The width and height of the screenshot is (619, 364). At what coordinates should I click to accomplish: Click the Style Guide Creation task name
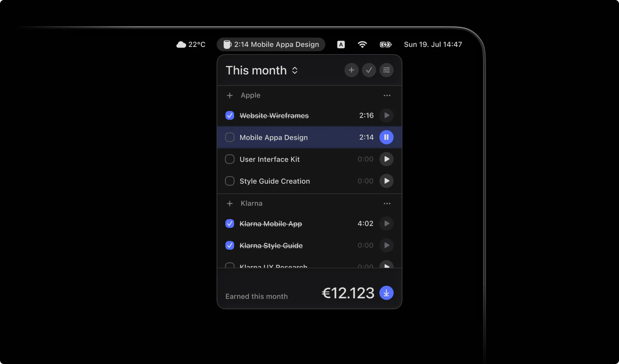[x=275, y=181]
